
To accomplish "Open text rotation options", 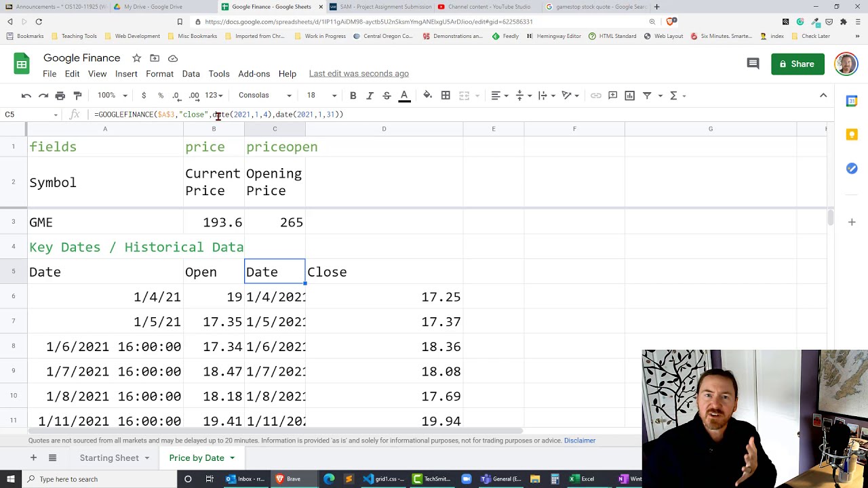I will tap(570, 96).
